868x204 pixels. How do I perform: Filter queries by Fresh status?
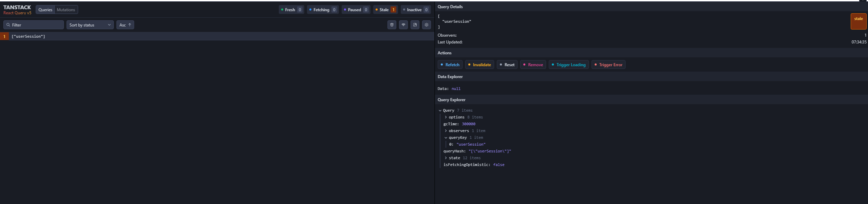pyautogui.click(x=291, y=10)
